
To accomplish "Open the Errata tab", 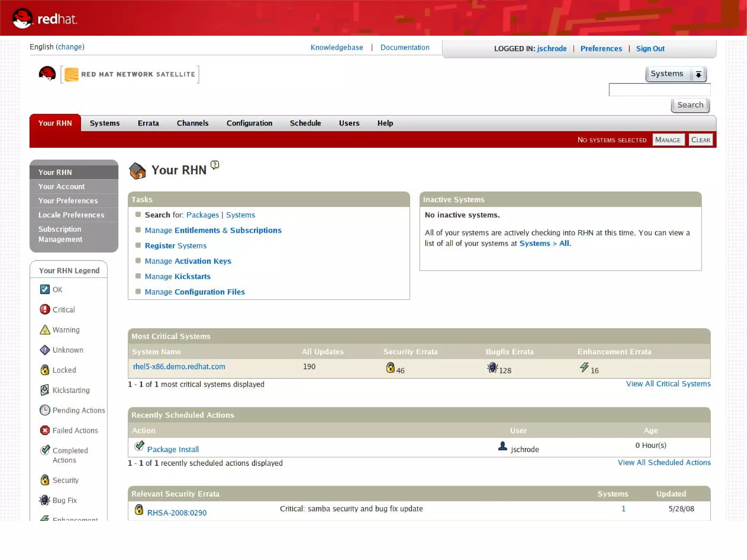I will point(148,123).
